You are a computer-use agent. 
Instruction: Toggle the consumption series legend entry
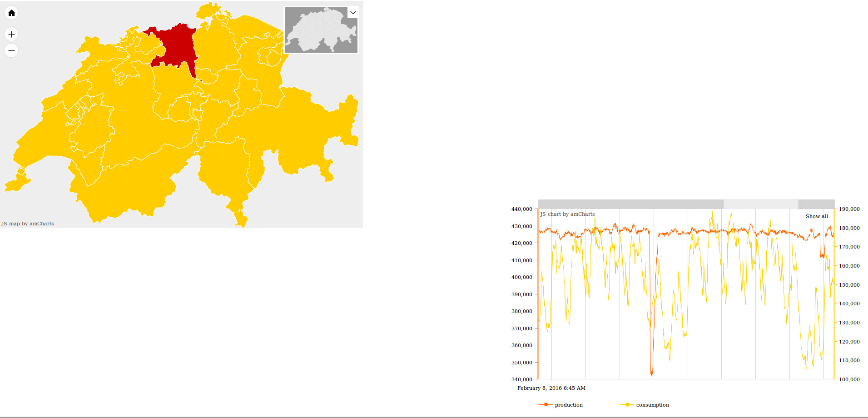tap(645, 405)
